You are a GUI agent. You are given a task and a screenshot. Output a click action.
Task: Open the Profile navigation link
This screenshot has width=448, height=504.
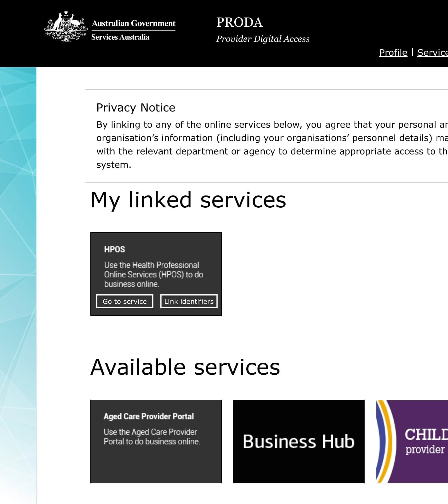point(393,53)
